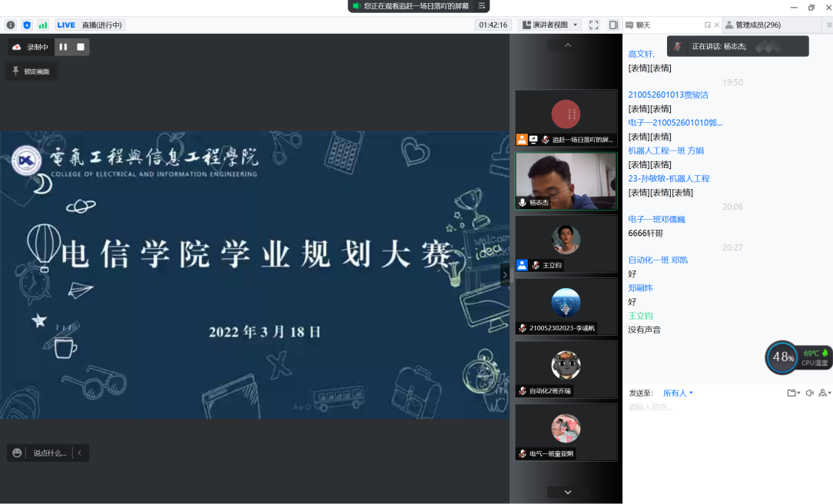This screenshot has width=833, height=504.
Task: Stop the cloud recording
Action: pyautogui.click(x=80, y=47)
